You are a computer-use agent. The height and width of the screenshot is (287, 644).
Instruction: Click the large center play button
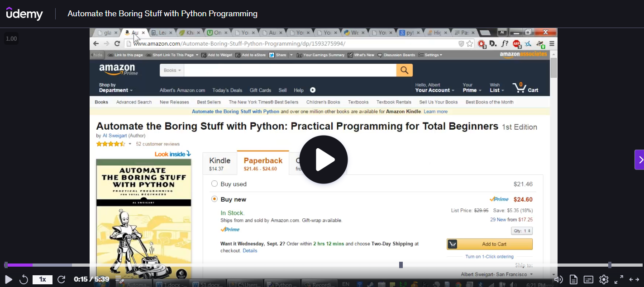324,160
